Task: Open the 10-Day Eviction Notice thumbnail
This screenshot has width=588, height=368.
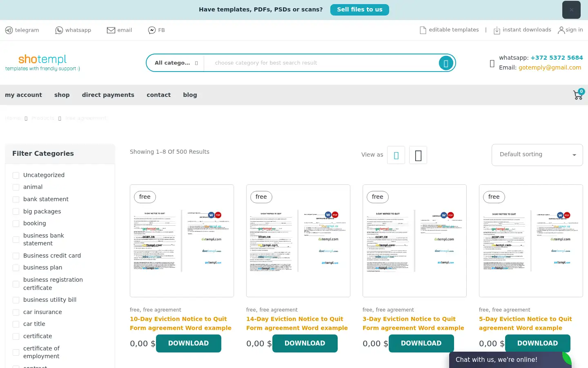Action: click(182, 241)
